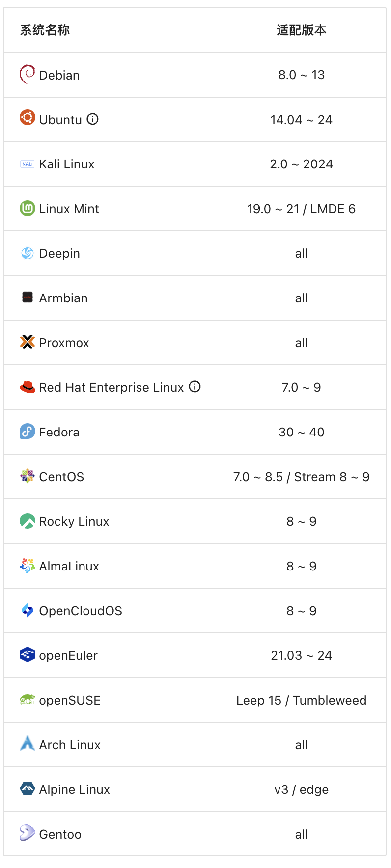Click the Gentoo logo icon
391x868 pixels.
(28, 833)
